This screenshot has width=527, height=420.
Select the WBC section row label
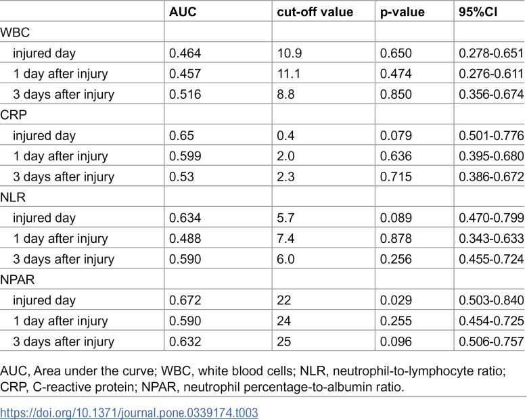(x=15, y=32)
